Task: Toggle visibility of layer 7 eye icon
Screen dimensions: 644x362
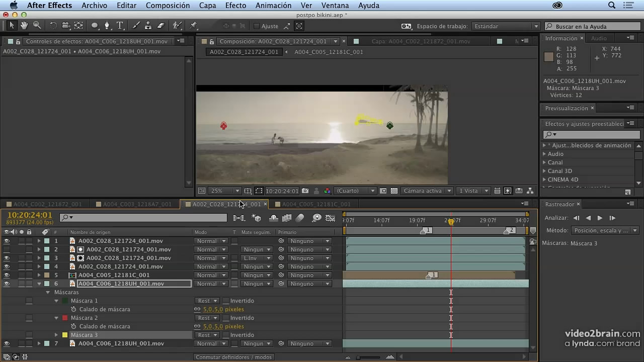Action: (x=7, y=343)
